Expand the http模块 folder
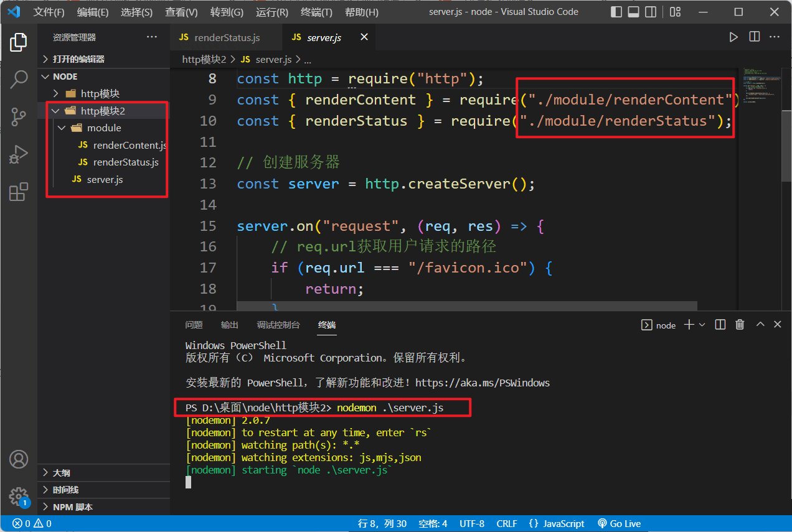The width and height of the screenshot is (792, 532). click(100, 93)
